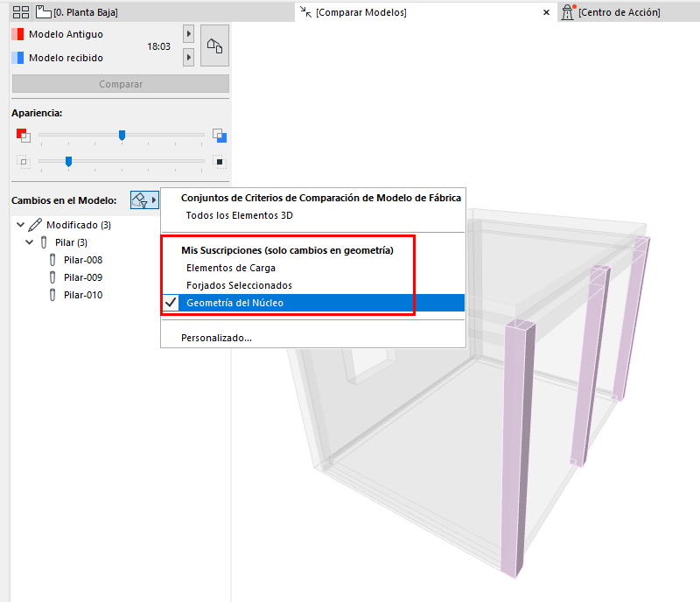
Task: Click the floor plan icon for Planta Baja
Action: click(43, 12)
